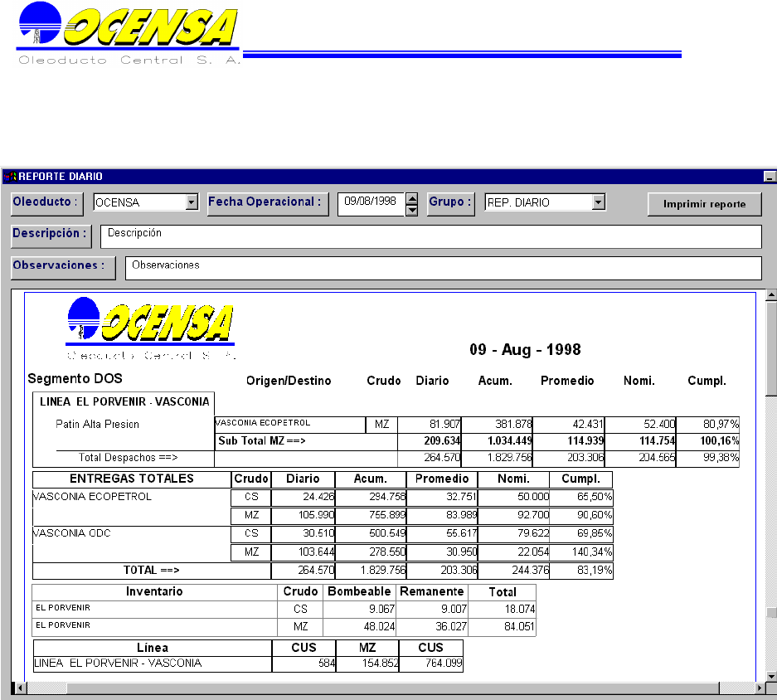Click the EL PORVENIR CS Bombeable value 9.067
The height and width of the screenshot is (700, 777).
point(381,610)
